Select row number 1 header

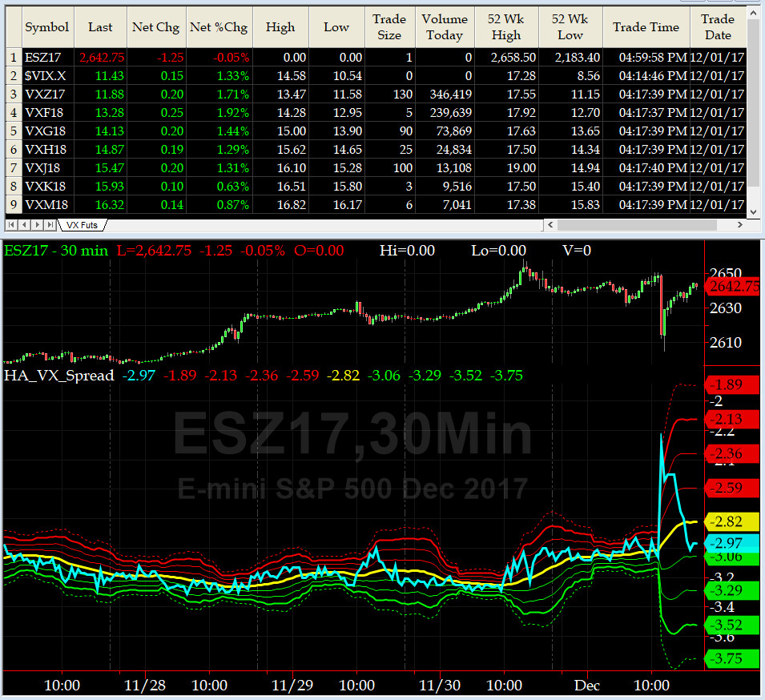[13, 58]
